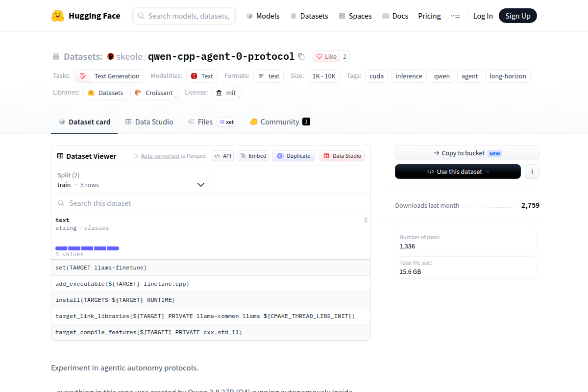
Task: Open the API button in the Dataset Viewer
Action: [223, 156]
